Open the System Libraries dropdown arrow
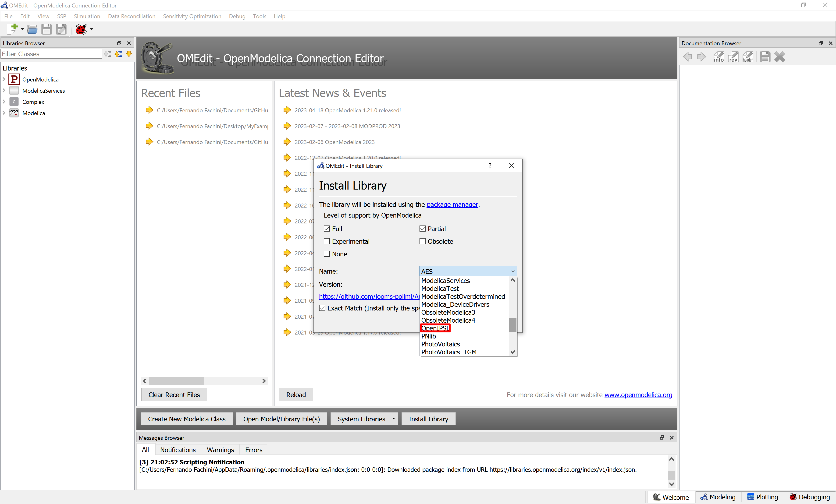The height and width of the screenshot is (504, 836). (x=394, y=419)
